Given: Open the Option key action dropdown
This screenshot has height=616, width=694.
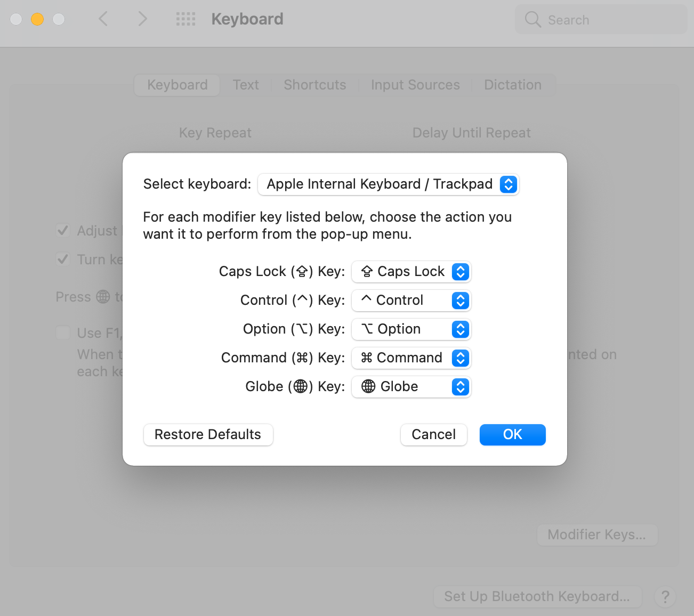Looking at the screenshot, I should [x=411, y=329].
